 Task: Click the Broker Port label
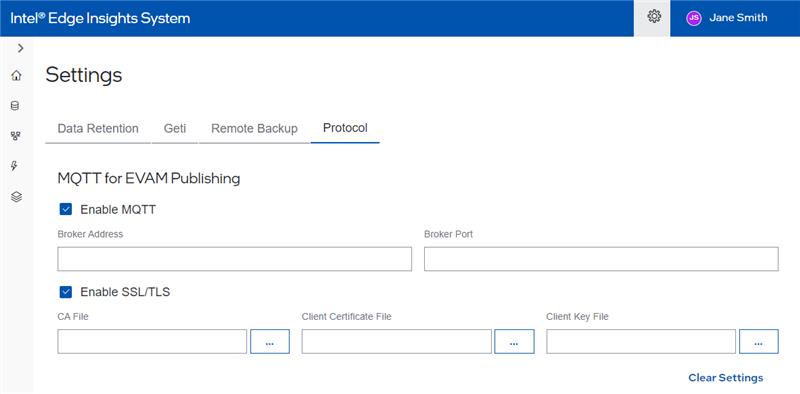[x=448, y=234]
